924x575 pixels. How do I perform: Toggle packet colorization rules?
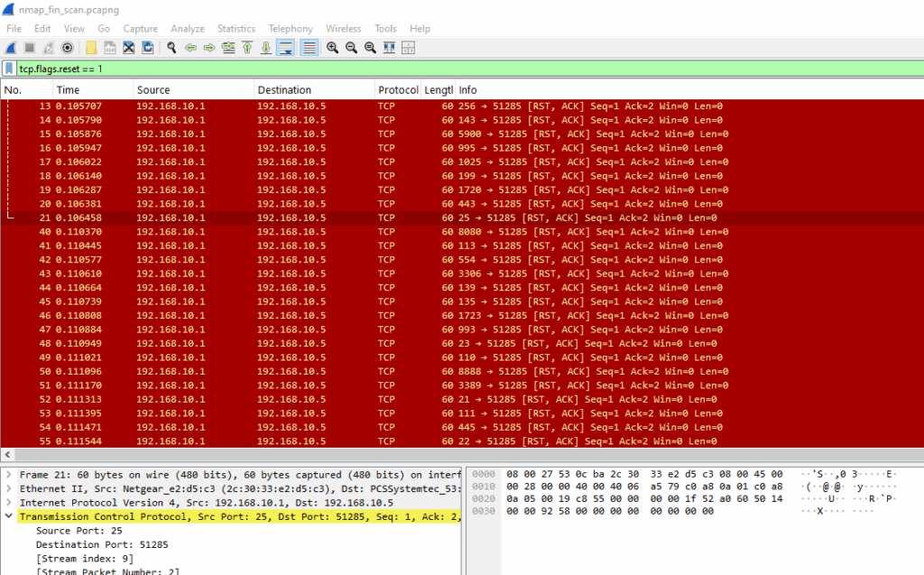309,48
